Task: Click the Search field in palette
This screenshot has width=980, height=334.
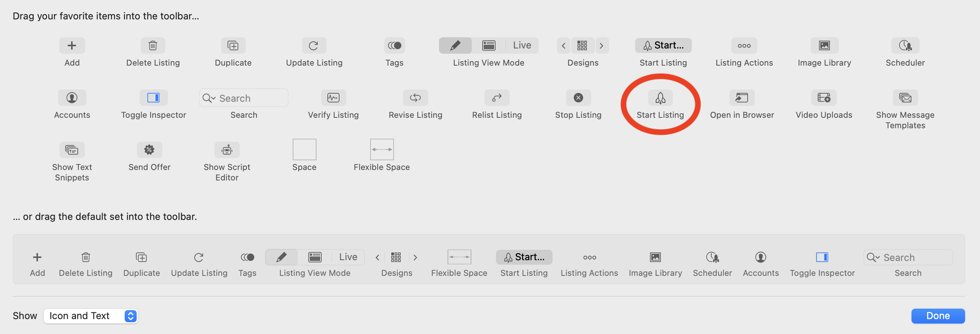Action: click(244, 98)
